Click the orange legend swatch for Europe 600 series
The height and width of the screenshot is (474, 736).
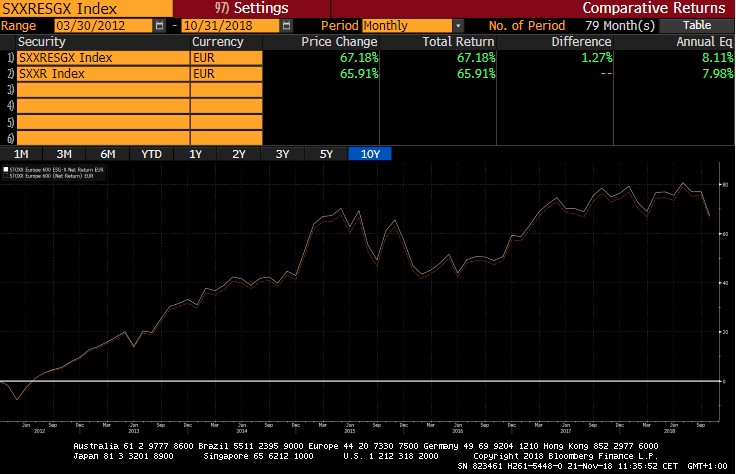click(x=6, y=176)
